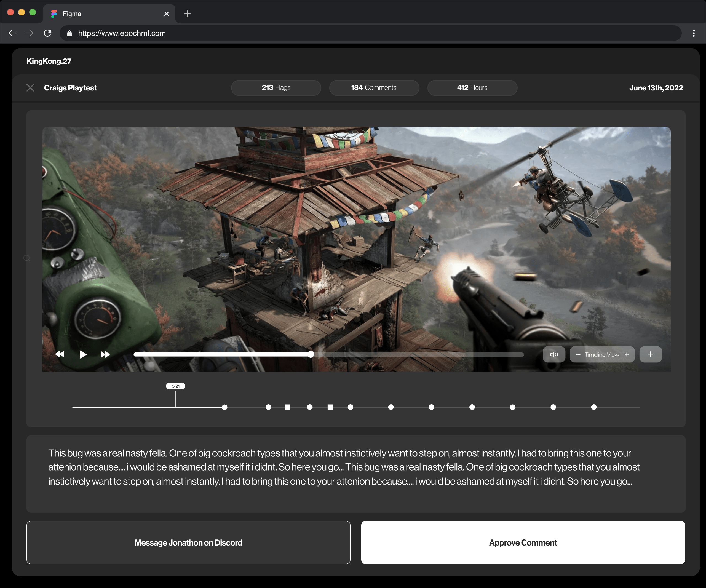Viewport: 706px width, 588px height.
Task: Click the rewind playback icon
Action: pos(60,354)
